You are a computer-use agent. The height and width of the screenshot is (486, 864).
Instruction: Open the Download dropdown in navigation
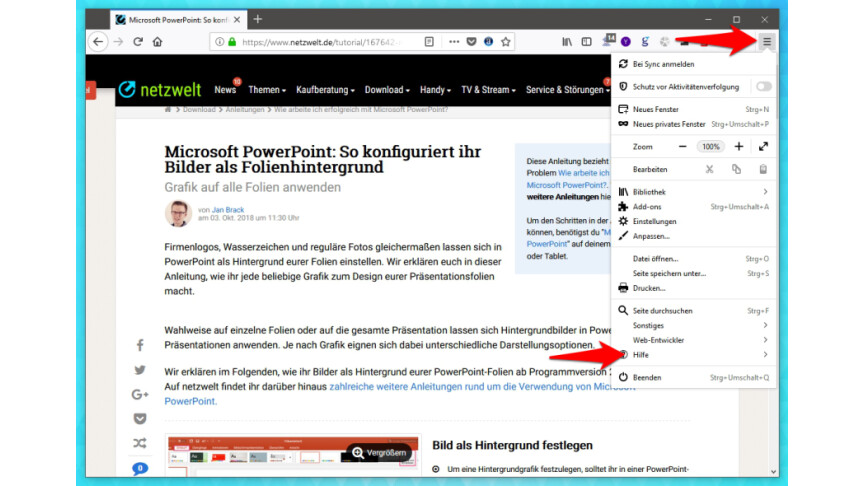[387, 90]
